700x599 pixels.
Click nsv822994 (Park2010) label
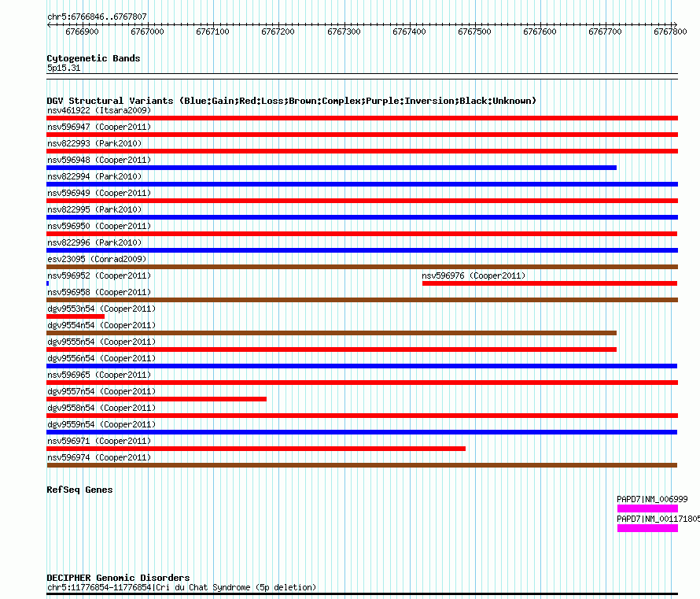(x=94, y=176)
